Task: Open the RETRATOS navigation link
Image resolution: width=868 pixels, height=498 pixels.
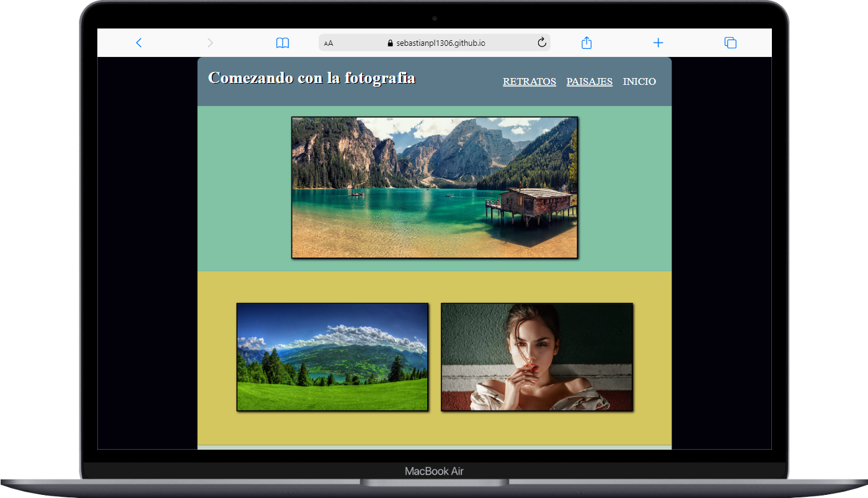Action: point(529,82)
